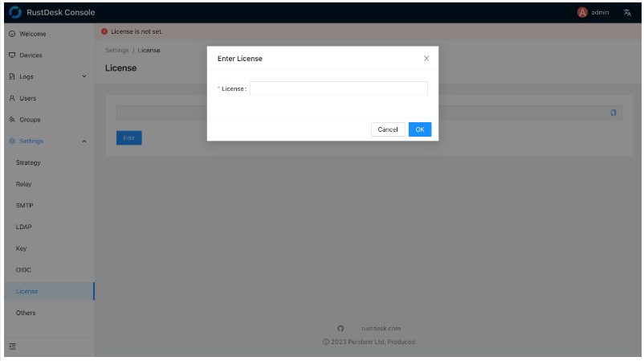Click the Edit button
Image resolution: width=644 pixels, height=361 pixels.
pos(129,138)
